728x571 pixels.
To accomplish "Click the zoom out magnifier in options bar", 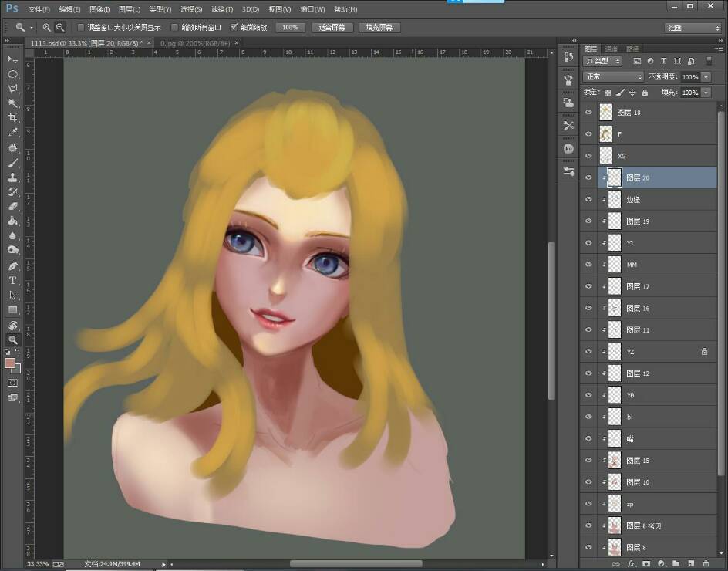I will (x=60, y=27).
